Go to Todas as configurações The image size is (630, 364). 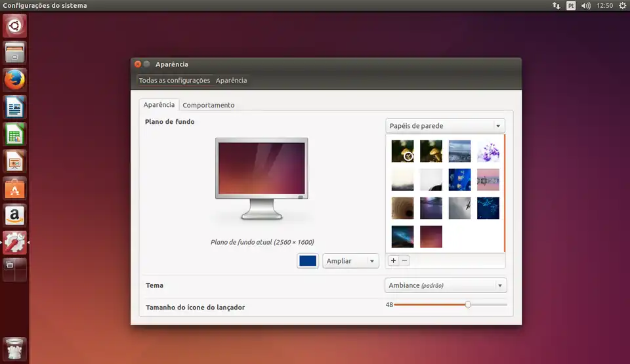tap(175, 81)
